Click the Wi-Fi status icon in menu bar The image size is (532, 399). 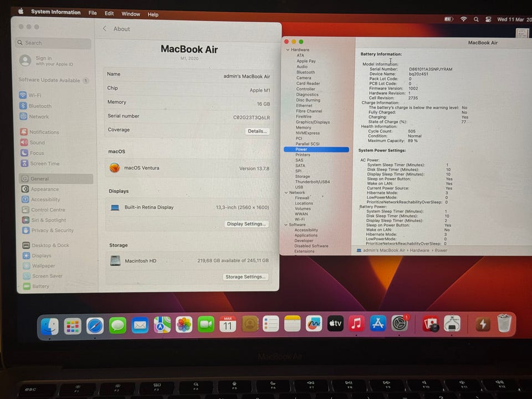point(463,19)
